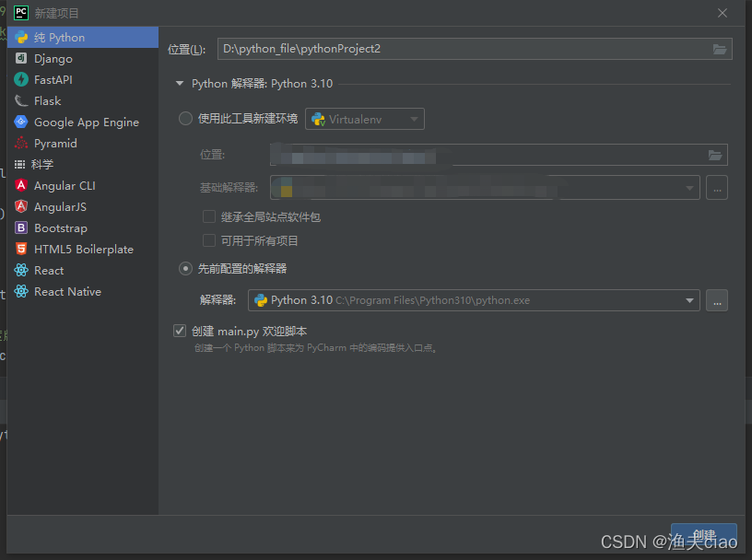Pick HTML5 Boilerplate project type
Screen dimensions: 752x560
pyautogui.click(x=84, y=249)
